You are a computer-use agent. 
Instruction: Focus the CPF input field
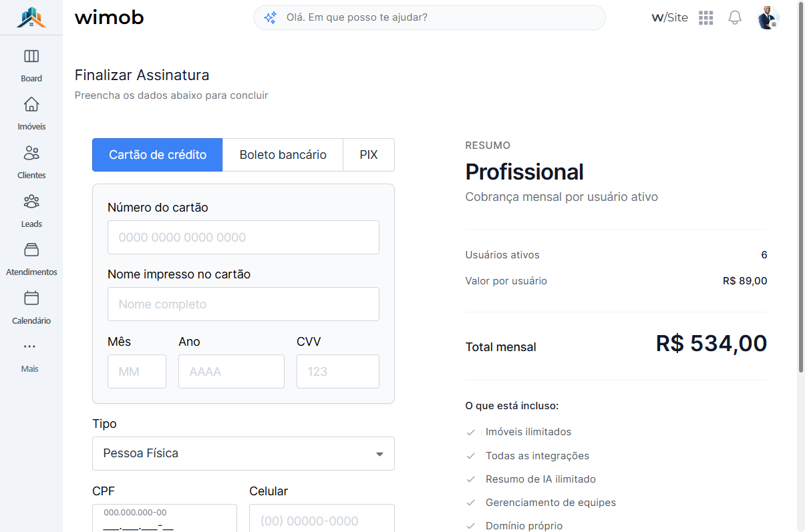[x=164, y=518]
